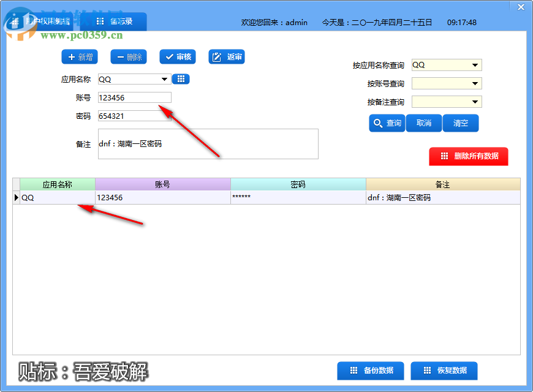
Task: Open the 按备注查询 dropdown
Action: click(x=475, y=101)
